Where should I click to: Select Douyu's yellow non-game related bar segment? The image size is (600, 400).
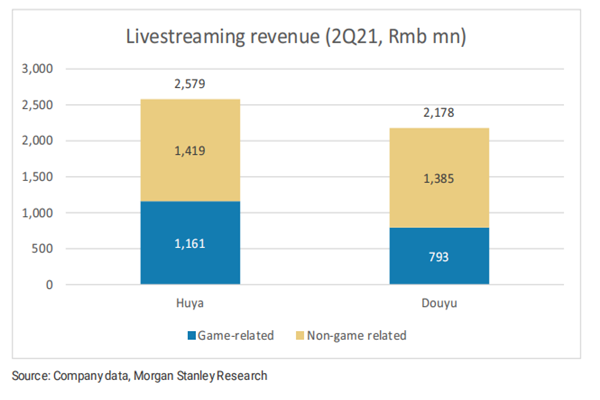439,178
